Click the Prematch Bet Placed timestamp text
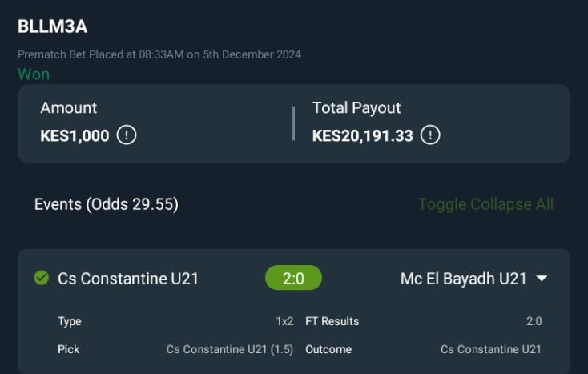The height and width of the screenshot is (374, 588). (x=159, y=54)
